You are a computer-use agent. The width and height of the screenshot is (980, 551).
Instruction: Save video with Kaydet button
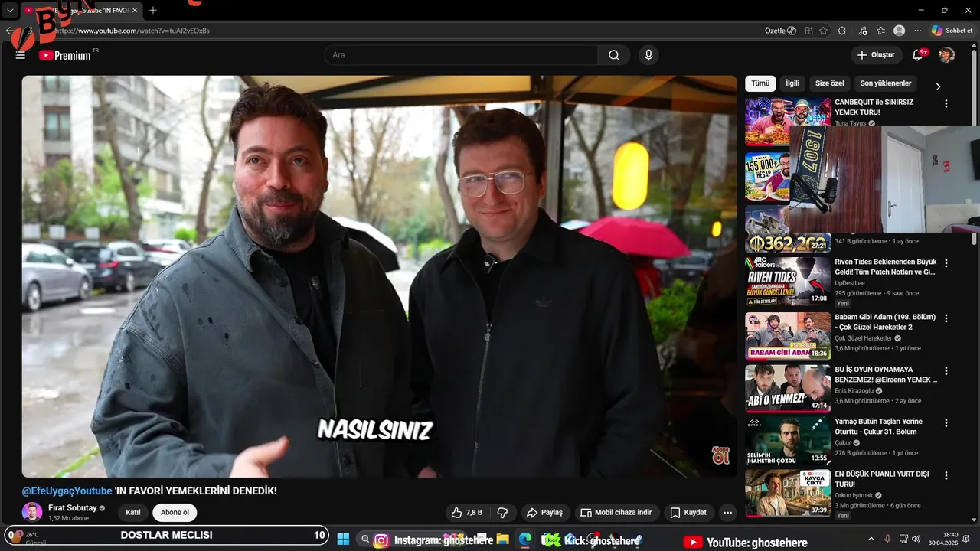(x=688, y=512)
